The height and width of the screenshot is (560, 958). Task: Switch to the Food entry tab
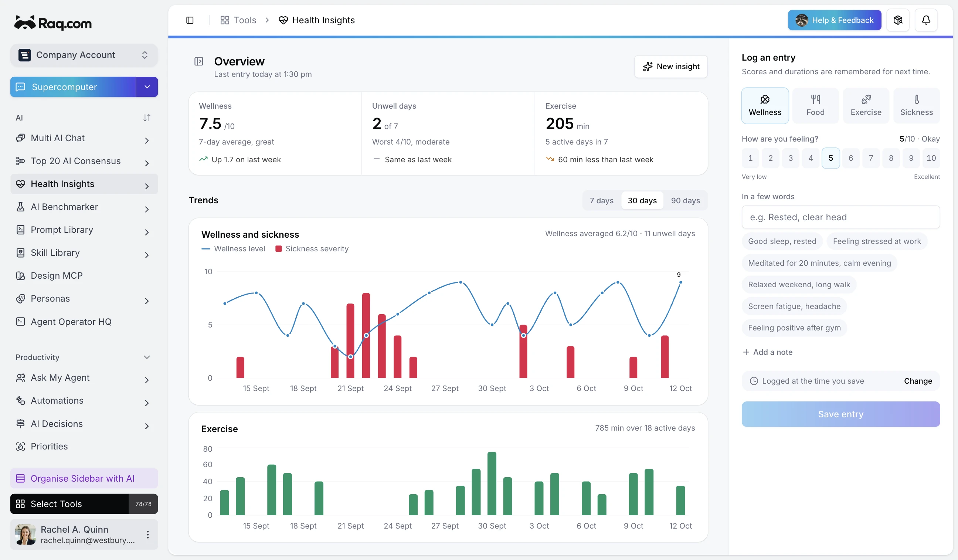pos(815,106)
